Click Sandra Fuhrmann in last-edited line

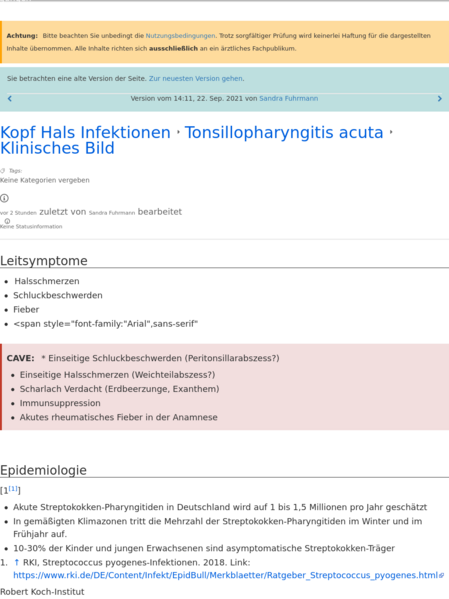[x=112, y=213]
